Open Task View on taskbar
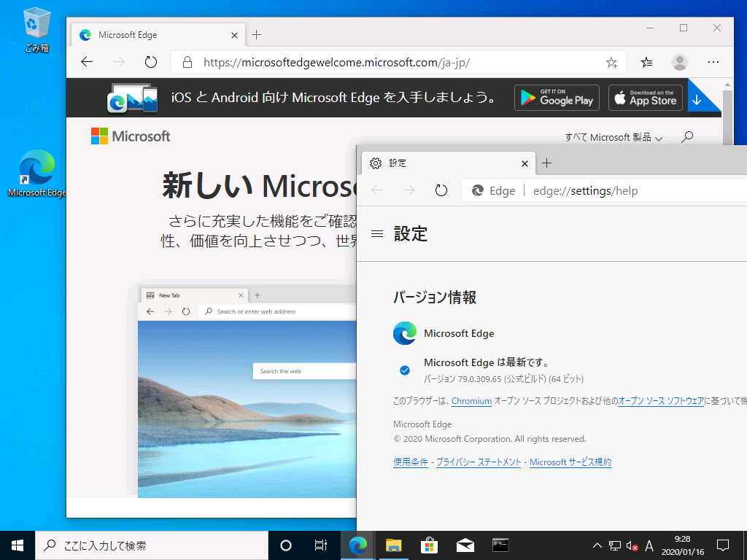Screen dimensions: 747x560 pos(321,545)
